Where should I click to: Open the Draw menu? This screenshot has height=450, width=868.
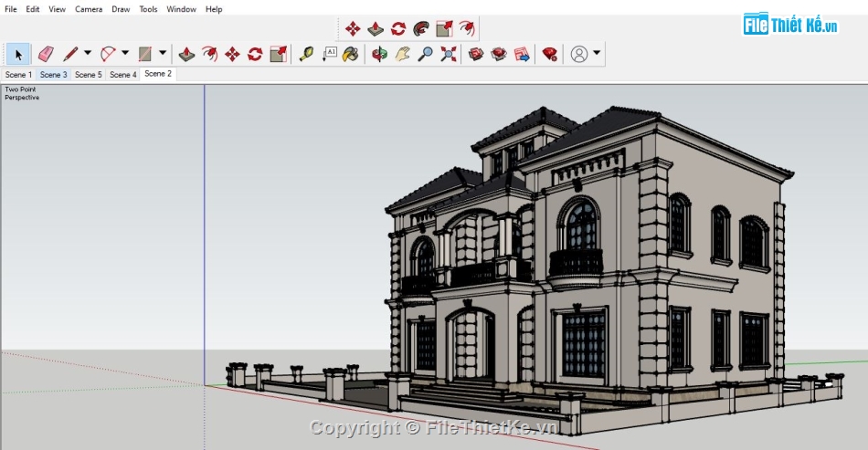tap(121, 9)
